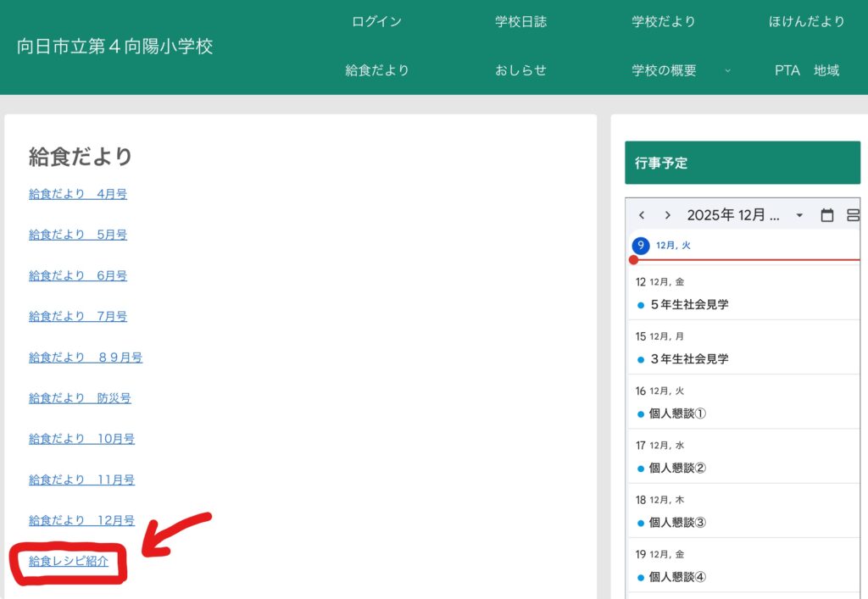Open the 給食だより 12月号 link
This screenshot has height=599, width=868.
point(81,520)
